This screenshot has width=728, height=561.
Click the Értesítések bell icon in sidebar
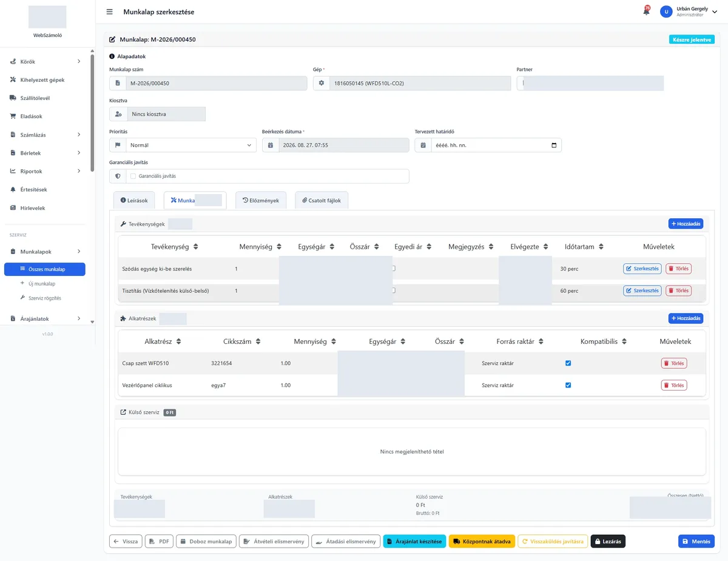pos(13,190)
